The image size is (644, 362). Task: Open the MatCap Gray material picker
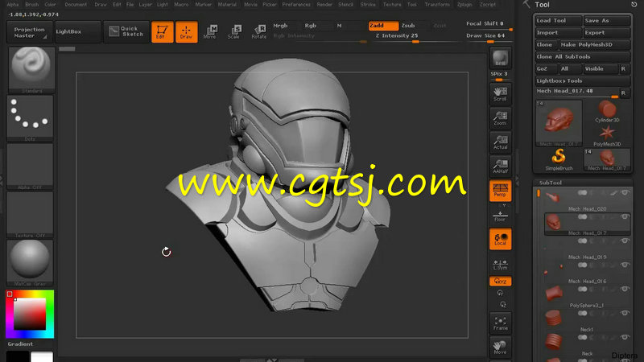(x=30, y=263)
